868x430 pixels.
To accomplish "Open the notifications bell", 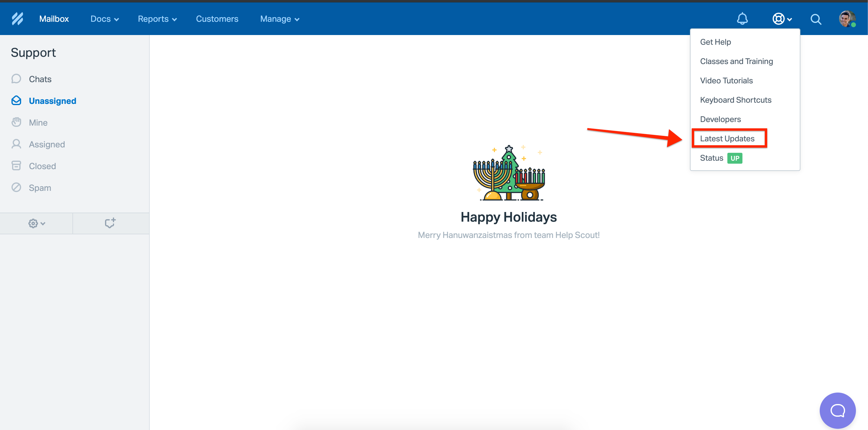I will [x=742, y=19].
